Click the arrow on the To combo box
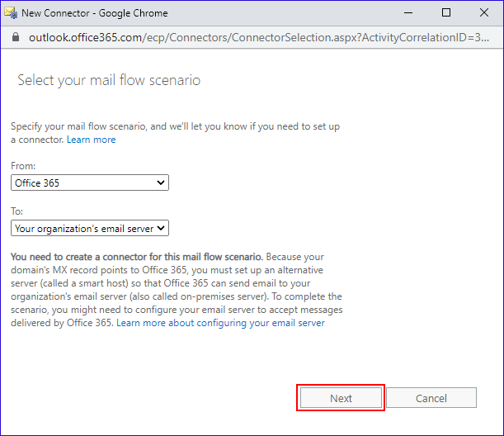The image size is (504, 436). pyautogui.click(x=160, y=227)
